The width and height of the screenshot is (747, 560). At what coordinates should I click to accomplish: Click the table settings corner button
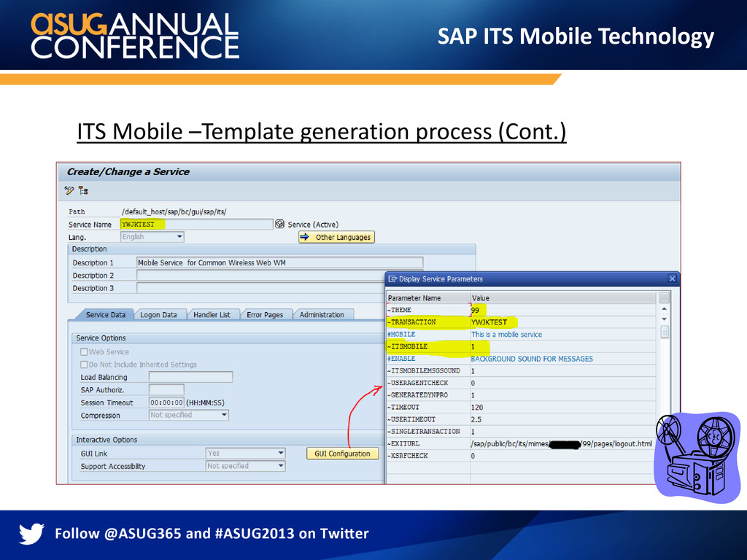click(x=664, y=298)
